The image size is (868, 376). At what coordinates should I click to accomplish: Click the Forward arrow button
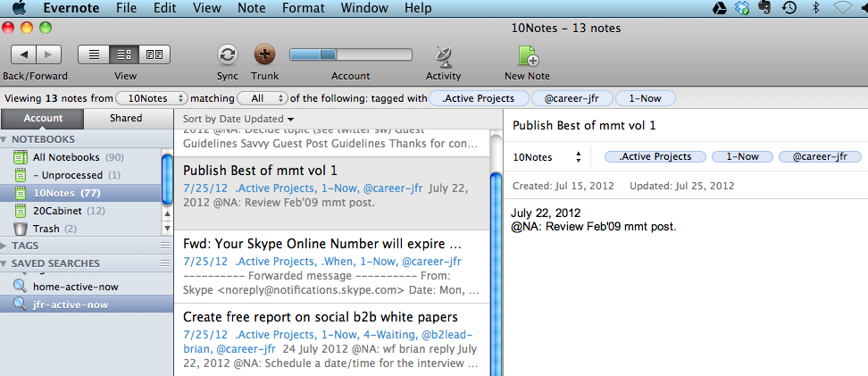[x=49, y=54]
